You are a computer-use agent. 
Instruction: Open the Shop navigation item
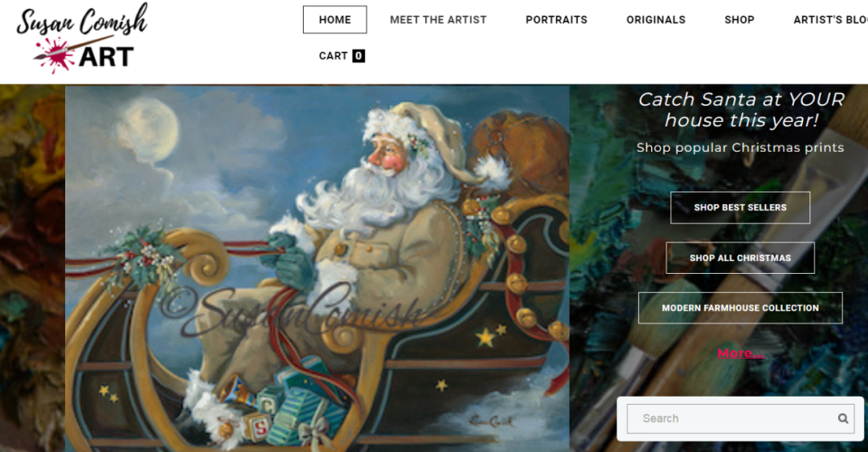pos(739,20)
